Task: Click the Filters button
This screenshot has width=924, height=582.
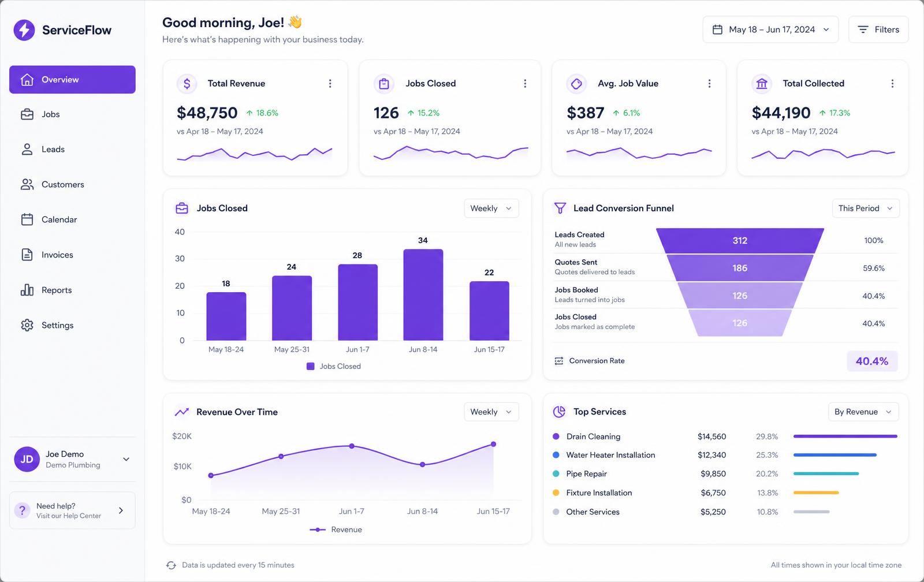Action: (x=878, y=29)
